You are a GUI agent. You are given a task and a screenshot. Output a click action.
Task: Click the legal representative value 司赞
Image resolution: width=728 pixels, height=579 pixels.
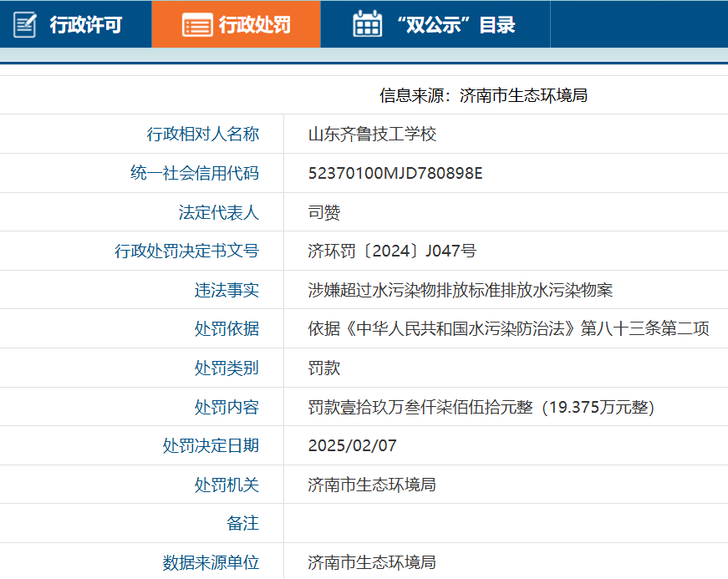click(x=324, y=212)
